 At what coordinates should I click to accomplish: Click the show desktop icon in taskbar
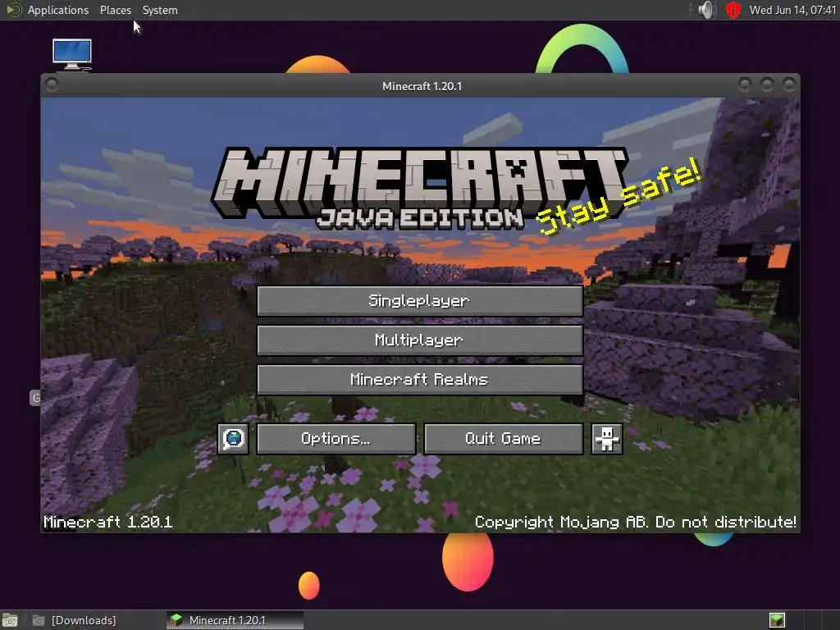pyautogui.click(x=10, y=620)
